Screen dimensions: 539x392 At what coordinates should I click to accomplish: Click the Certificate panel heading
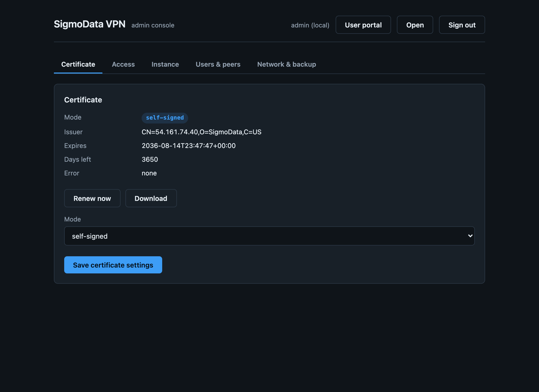pyautogui.click(x=83, y=100)
